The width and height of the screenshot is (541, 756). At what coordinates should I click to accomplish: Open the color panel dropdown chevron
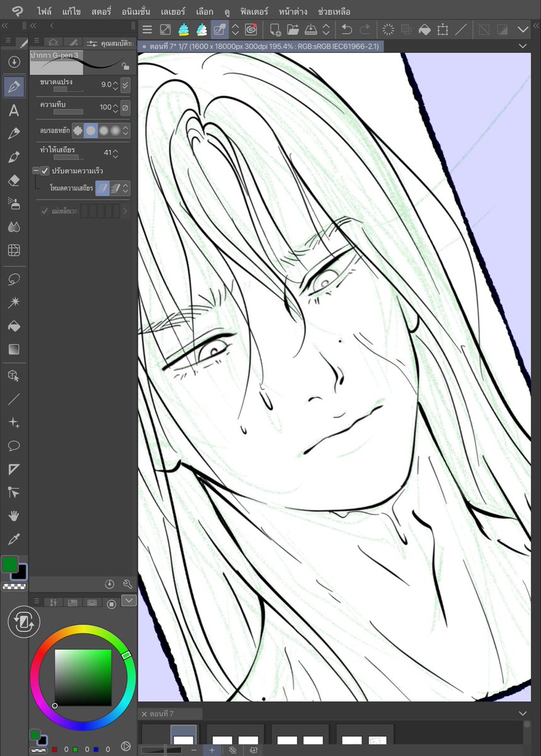point(129,600)
